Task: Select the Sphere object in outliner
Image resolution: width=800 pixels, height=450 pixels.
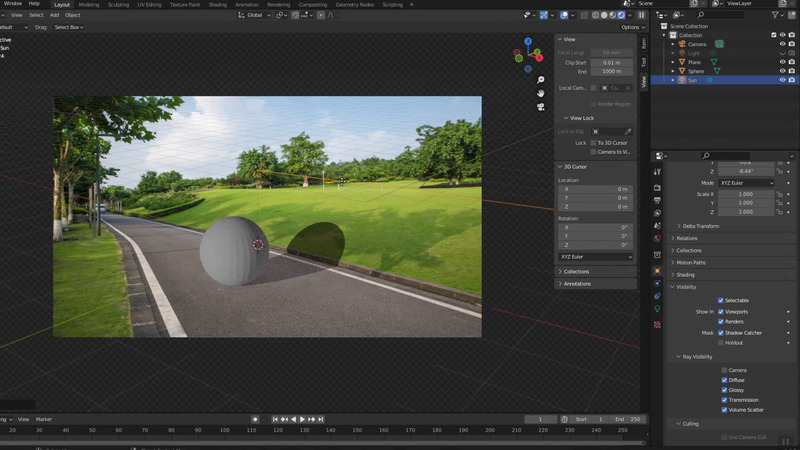Action: pos(695,71)
